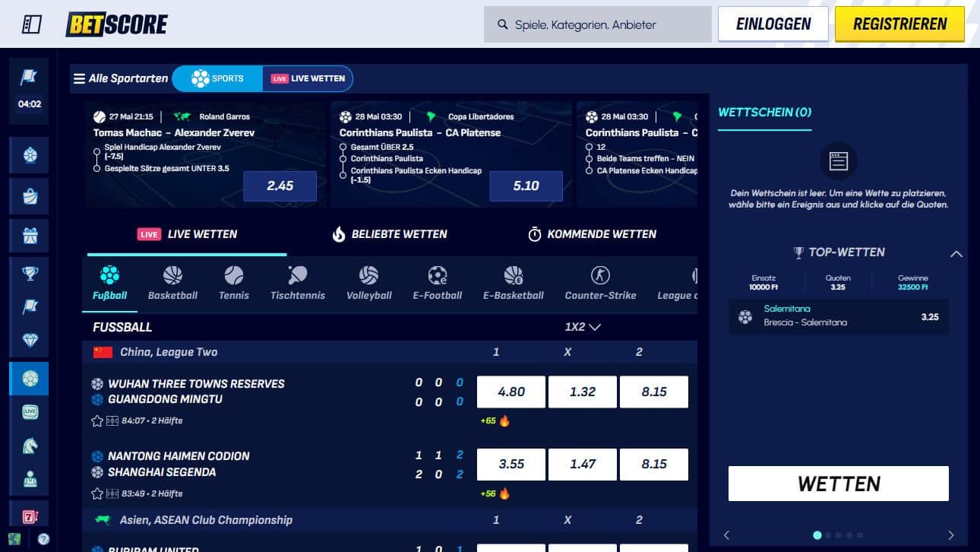Select draw odds 1.47 for Nantong match

(x=583, y=464)
